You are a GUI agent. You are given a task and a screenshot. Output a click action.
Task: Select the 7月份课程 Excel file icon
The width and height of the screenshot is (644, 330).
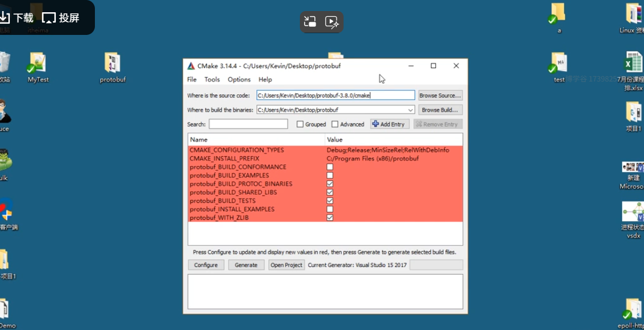634,63
